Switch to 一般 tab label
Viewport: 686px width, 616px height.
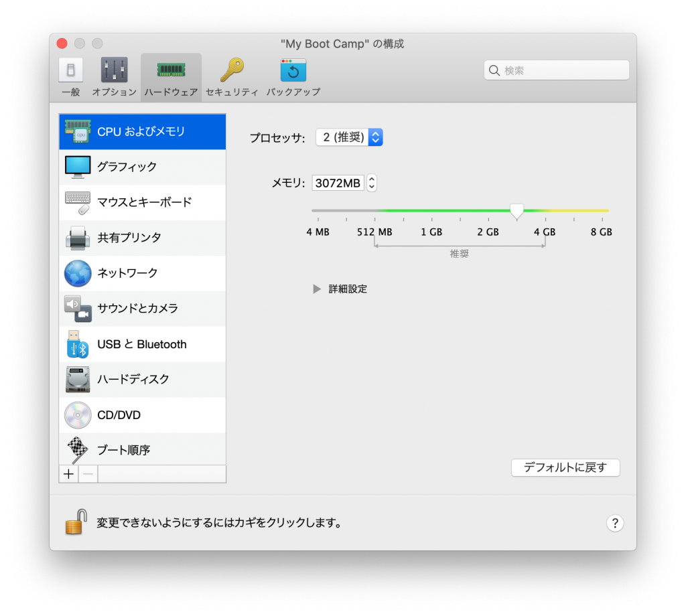tap(71, 92)
